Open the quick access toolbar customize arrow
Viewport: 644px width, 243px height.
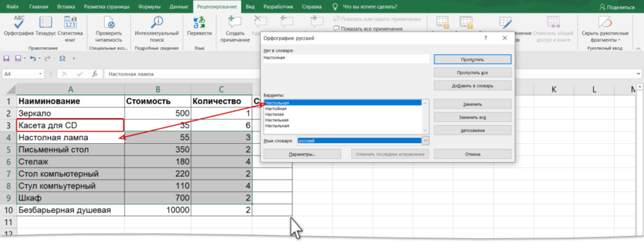[x=74, y=58]
